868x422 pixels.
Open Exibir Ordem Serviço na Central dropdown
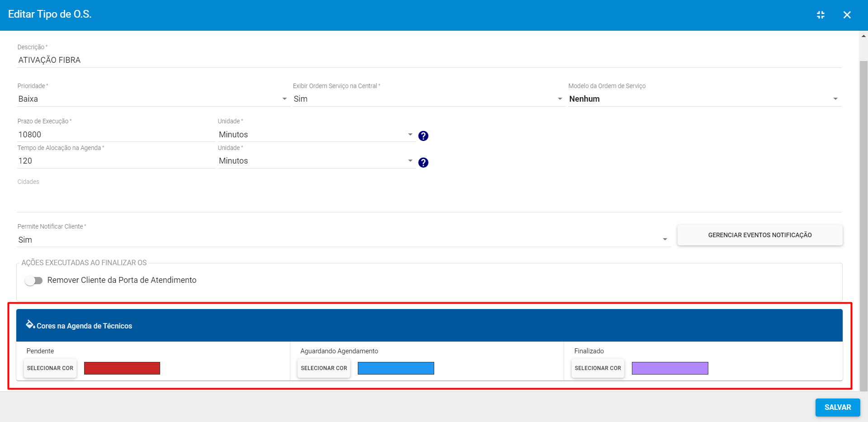[x=428, y=99]
